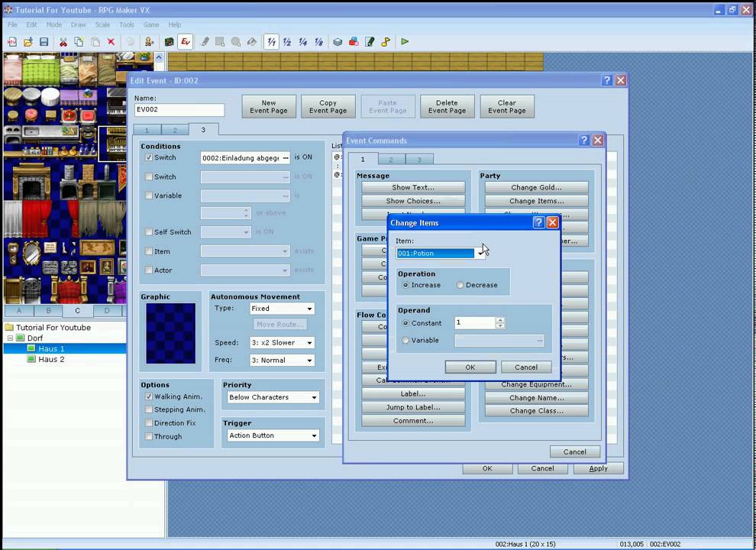The height and width of the screenshot is (550, 756).
Task: Select the Ellipse draw tool
Action: pos(236,42)
